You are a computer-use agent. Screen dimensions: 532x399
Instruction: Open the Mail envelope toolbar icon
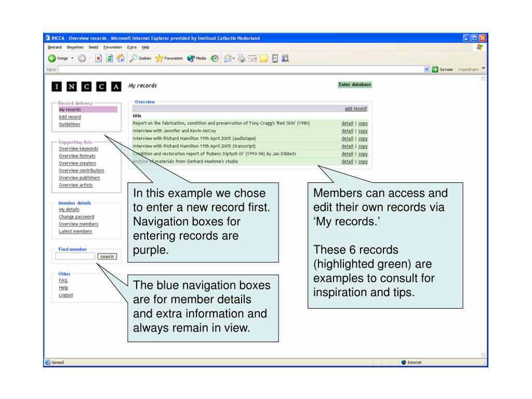(x=228, y=58)
